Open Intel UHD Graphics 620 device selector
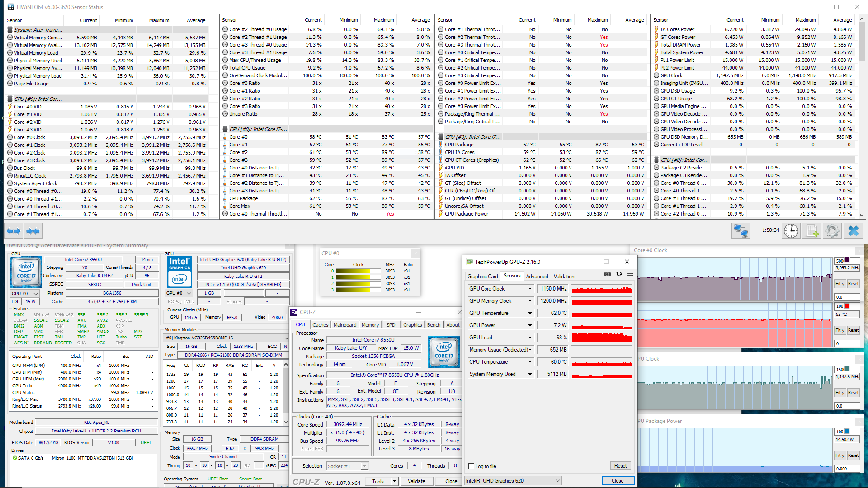This screenshot has width=868, height=488. [513, 481]
